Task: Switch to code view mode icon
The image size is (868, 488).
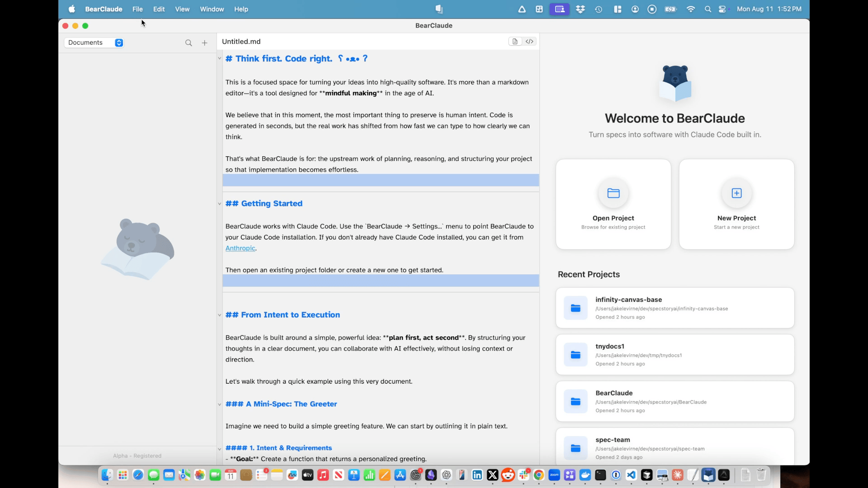Action: click(529, 42)
